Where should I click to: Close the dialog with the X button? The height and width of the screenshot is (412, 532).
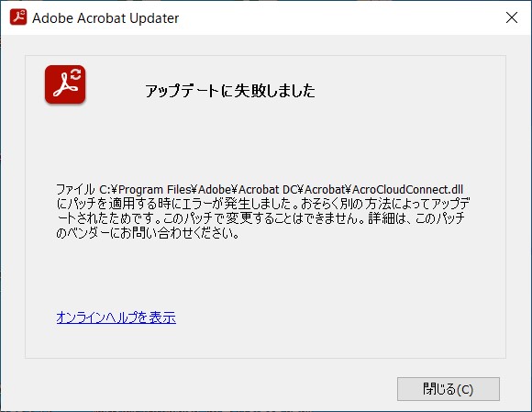pos(512,17)
